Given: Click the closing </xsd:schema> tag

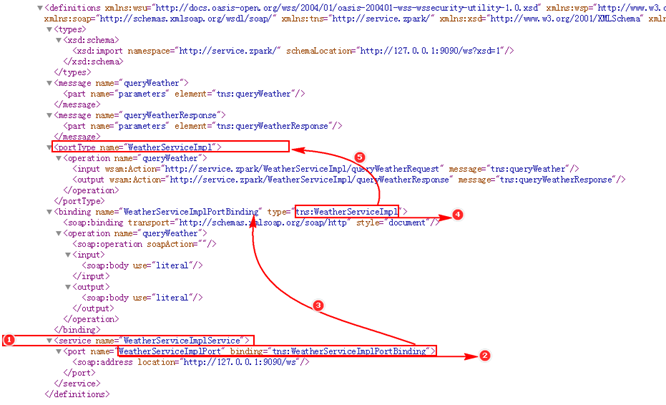Looking at the screenshot, I should click(93, 62).
